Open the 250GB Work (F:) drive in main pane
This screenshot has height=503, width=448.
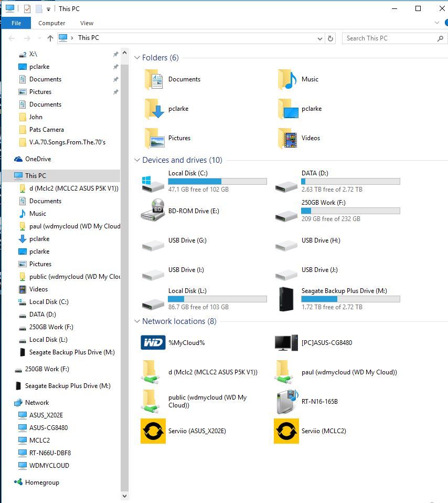(337, 211)
